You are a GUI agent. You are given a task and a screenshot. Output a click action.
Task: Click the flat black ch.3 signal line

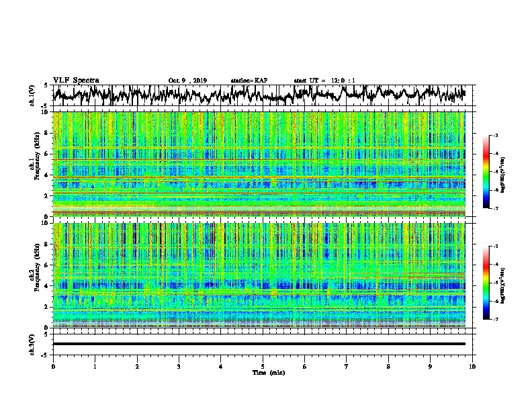[x=259, y=344]
